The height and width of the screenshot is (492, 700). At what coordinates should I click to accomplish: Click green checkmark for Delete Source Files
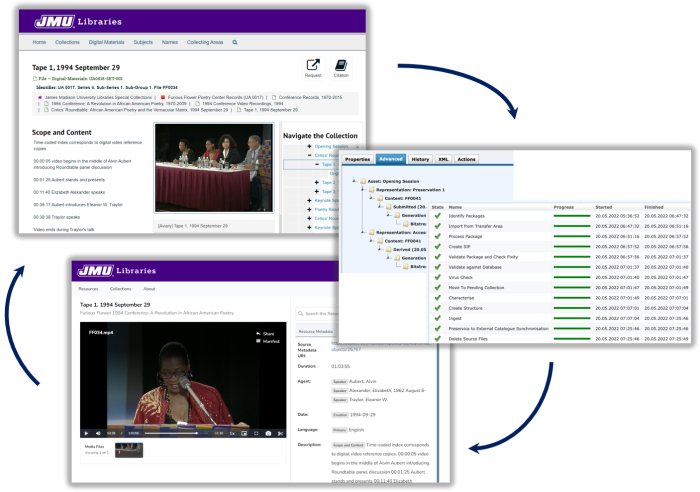(x=438, y=339)
